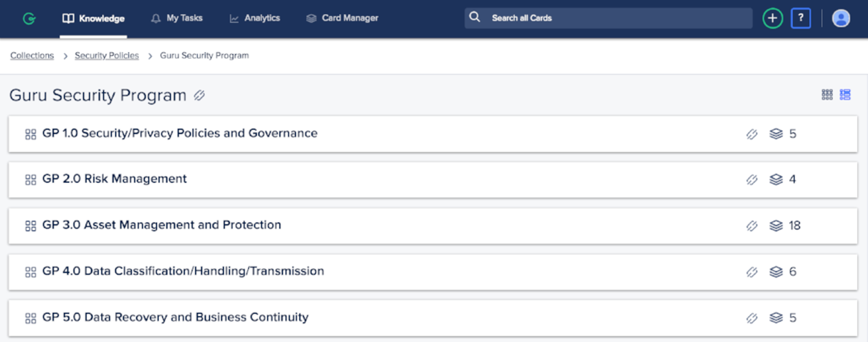Click card stack icon in GP 5.0 row

click(x=776, y=318)
